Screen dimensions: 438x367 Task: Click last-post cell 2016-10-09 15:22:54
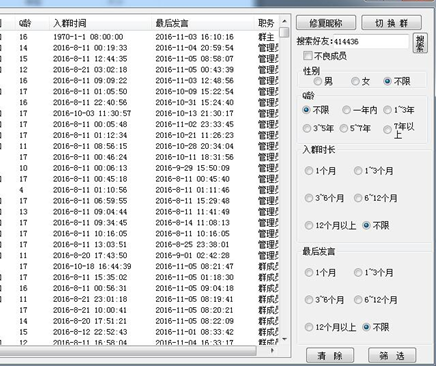pos(194,91)
